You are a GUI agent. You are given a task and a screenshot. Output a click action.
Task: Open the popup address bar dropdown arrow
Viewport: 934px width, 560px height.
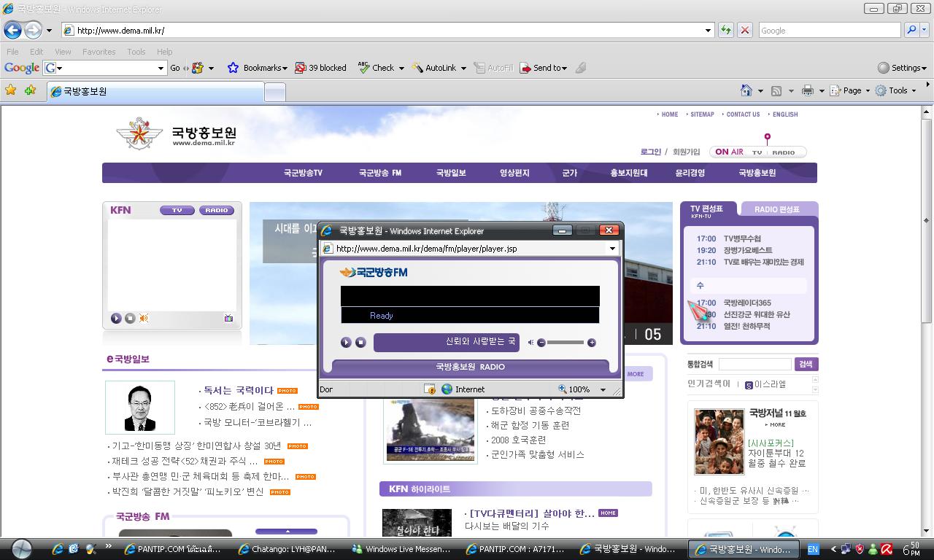(612, 249)
